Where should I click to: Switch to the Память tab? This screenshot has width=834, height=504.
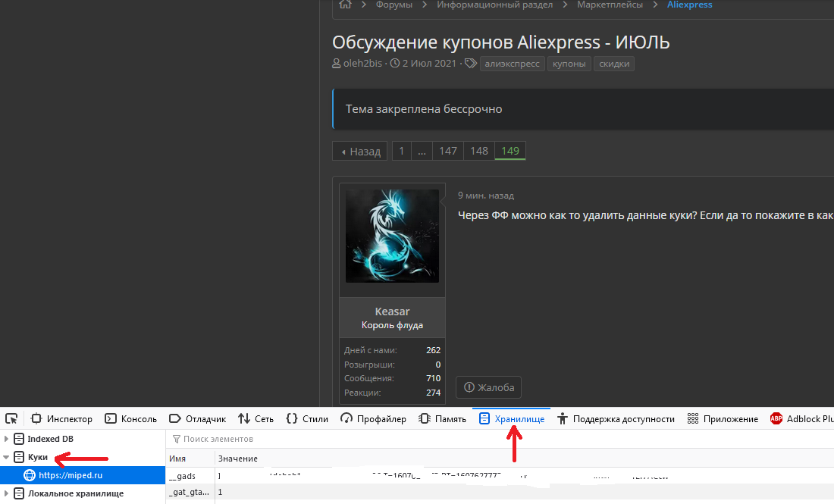tap(442, 418)
